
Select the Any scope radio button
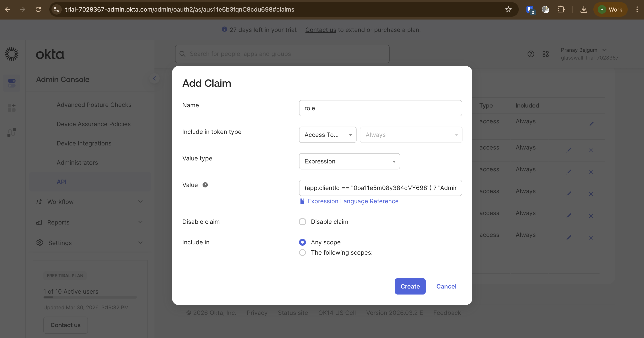click(302, 242)
